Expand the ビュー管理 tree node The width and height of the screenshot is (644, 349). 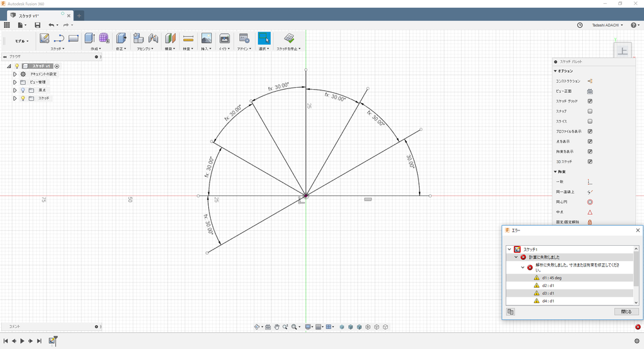pos(15,82)
